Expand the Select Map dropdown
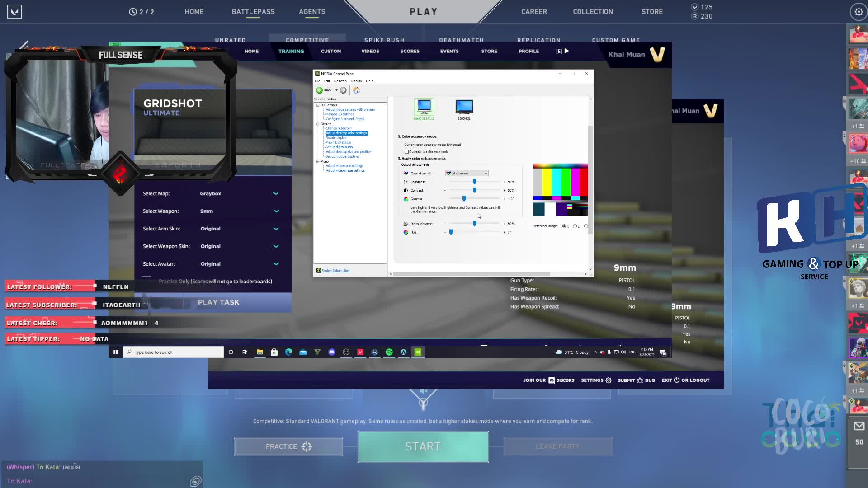Viewport: 868px width, 488px height. pyautogui.click(x=276, y=193)
